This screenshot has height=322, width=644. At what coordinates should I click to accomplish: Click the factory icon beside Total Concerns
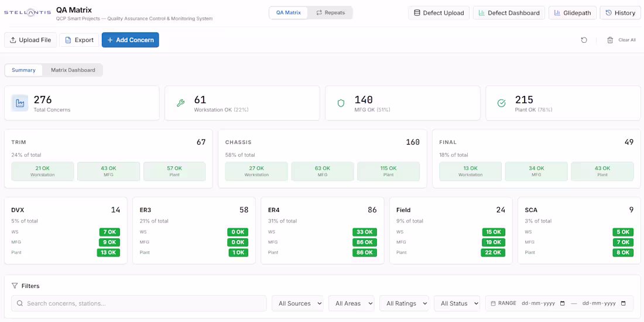[x=20, y=103]
